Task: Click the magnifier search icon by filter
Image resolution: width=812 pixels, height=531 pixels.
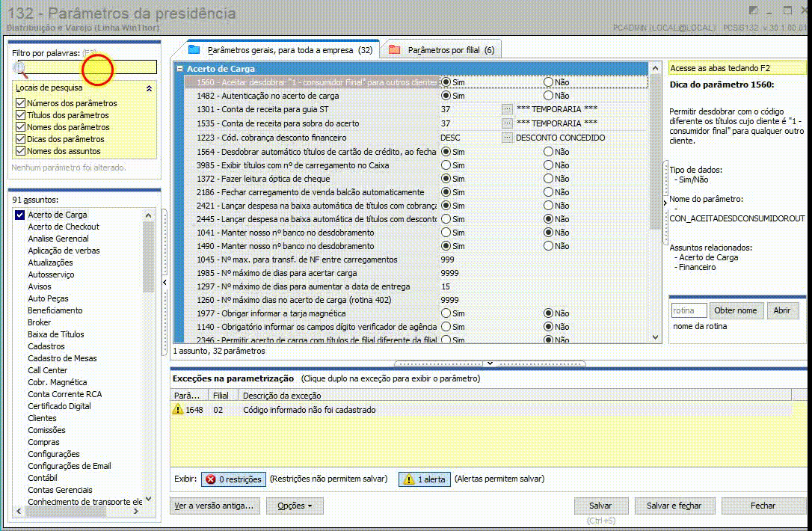Action: (x=19, y=68)
